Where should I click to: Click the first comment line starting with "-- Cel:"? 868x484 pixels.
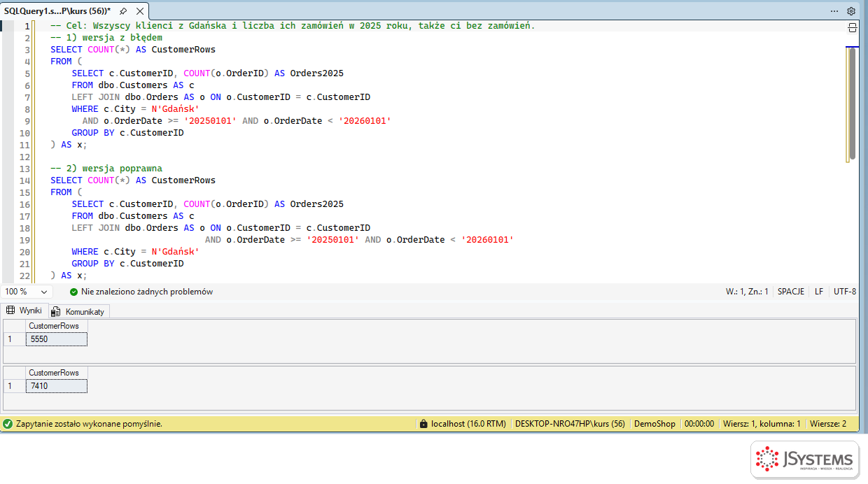point(293,26)
